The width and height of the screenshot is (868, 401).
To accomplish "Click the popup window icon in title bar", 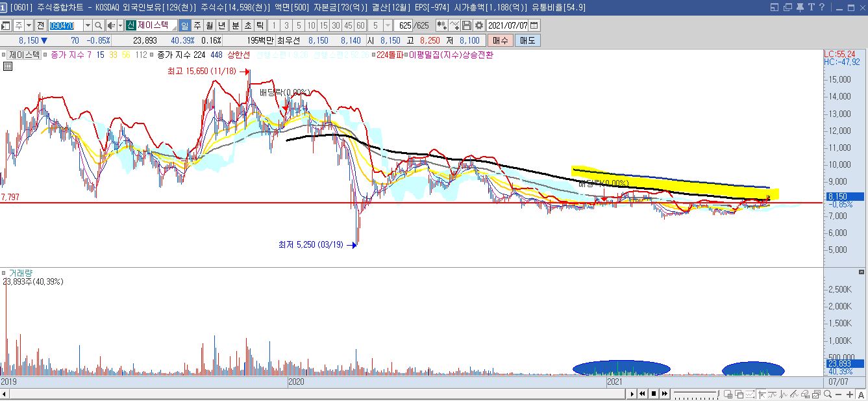I will [x=788, y=7].
